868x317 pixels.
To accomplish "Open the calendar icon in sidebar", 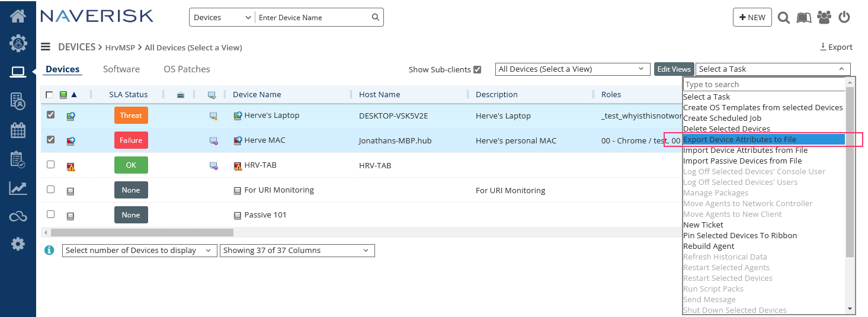I will 18,130.
